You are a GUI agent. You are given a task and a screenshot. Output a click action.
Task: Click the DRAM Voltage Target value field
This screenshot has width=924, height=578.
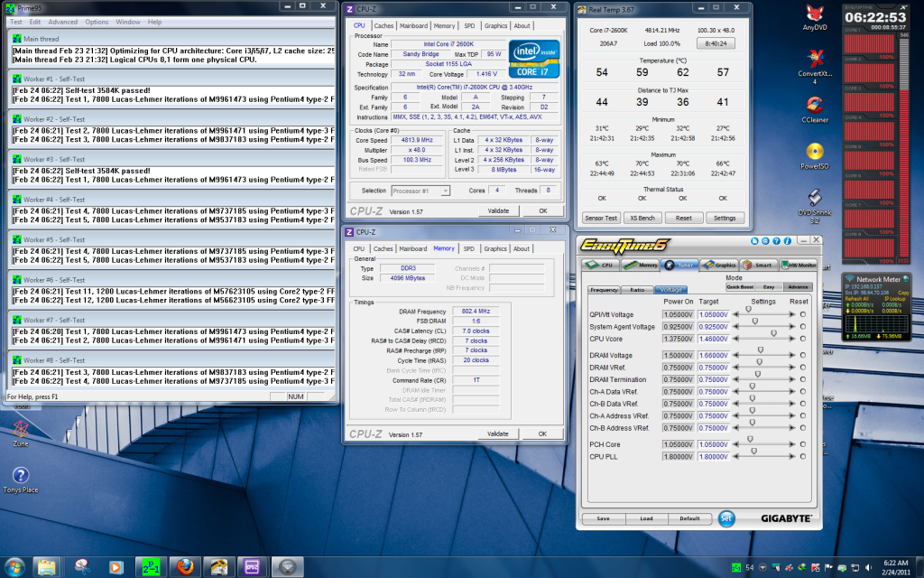pos(714,356)
